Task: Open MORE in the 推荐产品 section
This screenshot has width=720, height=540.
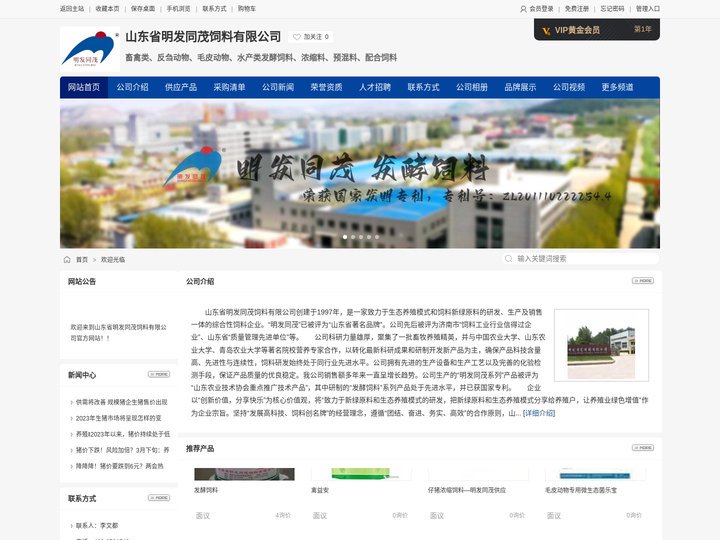Action: pos(643,448)
